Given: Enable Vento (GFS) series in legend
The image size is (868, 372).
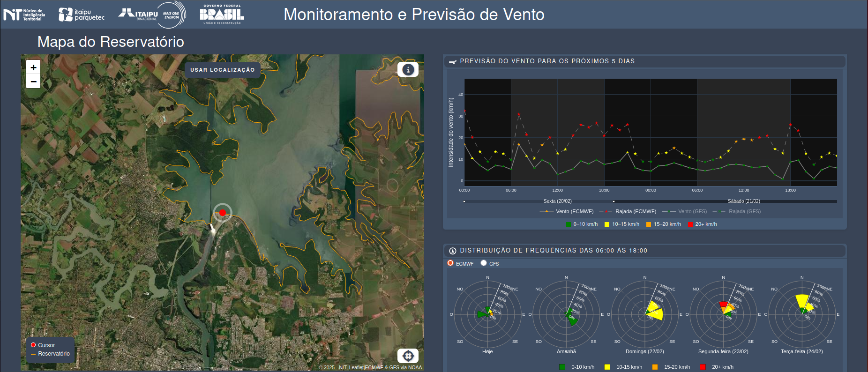Looking at the screenshot, I should click(x=685, y=211).
